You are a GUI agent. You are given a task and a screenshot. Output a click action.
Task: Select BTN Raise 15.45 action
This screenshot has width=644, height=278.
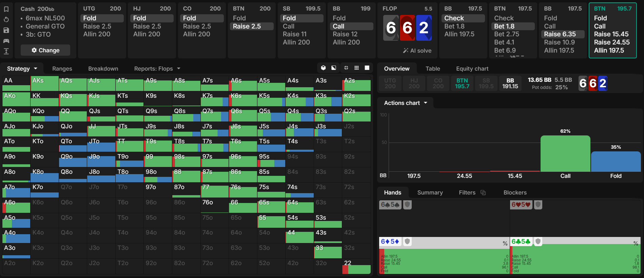(612, 34)
